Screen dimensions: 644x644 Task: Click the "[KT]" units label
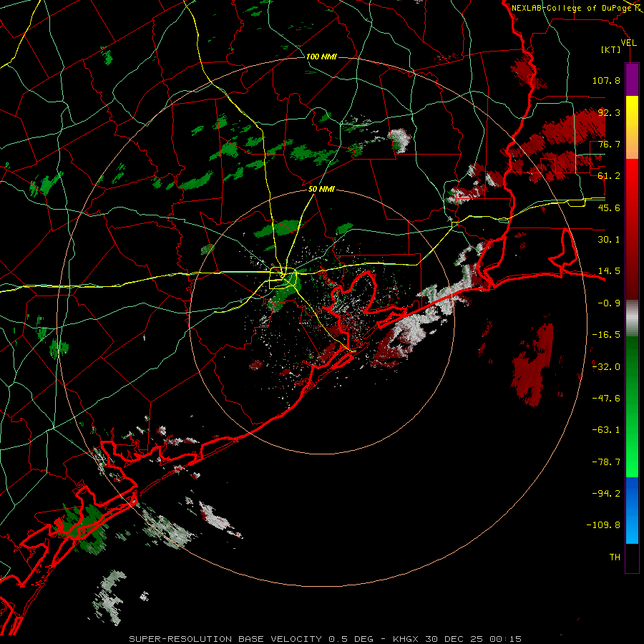coord(611,50)
